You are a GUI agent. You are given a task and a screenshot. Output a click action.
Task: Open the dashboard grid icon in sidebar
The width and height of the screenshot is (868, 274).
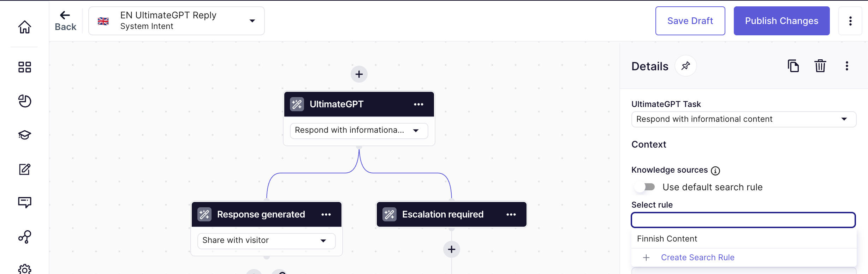click(x=25, y=67)
